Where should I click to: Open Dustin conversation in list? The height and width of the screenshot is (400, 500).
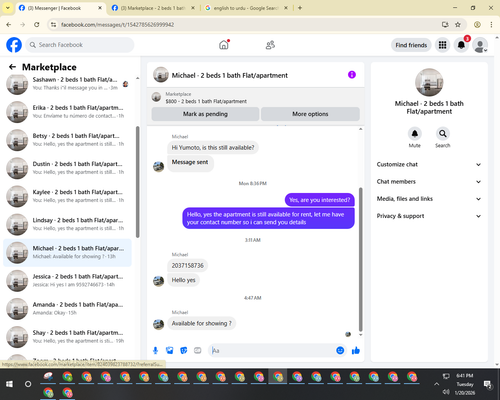click(67, 168)
